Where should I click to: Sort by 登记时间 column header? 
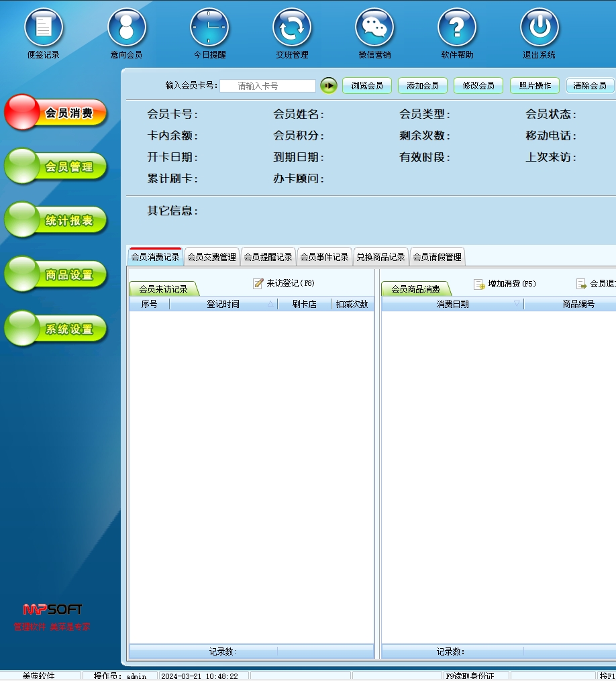pos(223,305)
